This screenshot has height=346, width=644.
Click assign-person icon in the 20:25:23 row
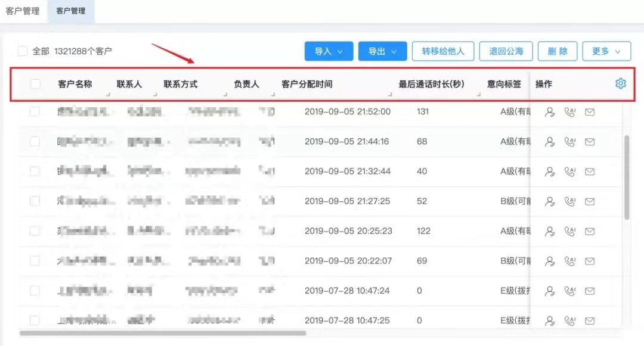tap(550, 231)
